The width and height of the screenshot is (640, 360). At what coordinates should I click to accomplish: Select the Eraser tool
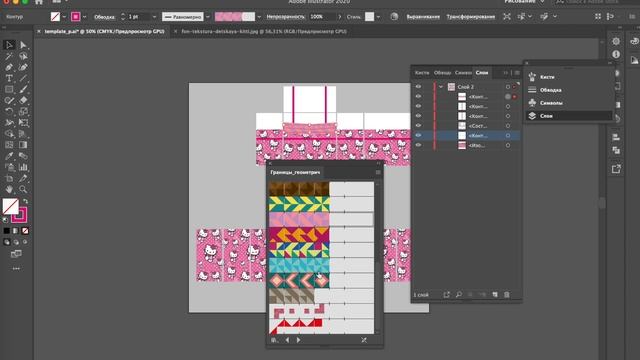23,100
